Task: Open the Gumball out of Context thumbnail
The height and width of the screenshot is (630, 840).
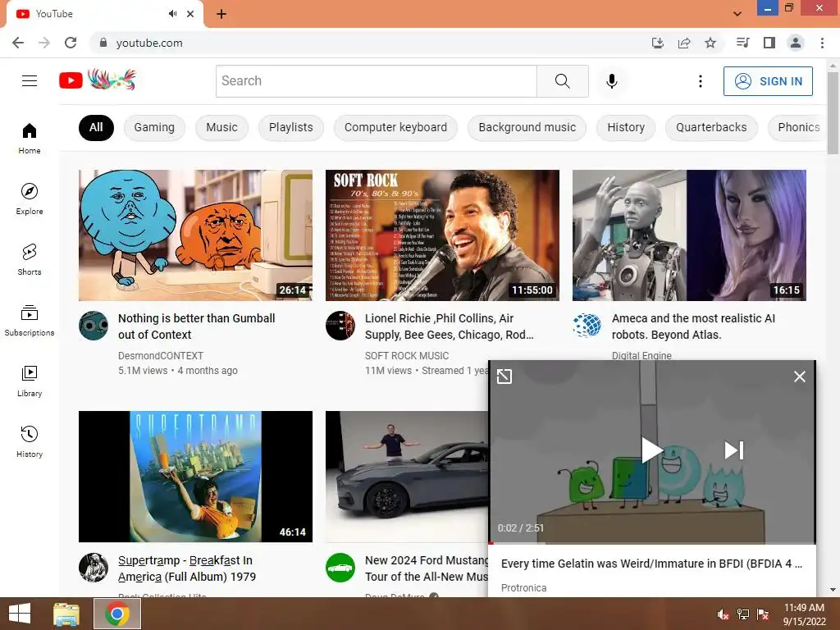Action: [x=195, y=235]
